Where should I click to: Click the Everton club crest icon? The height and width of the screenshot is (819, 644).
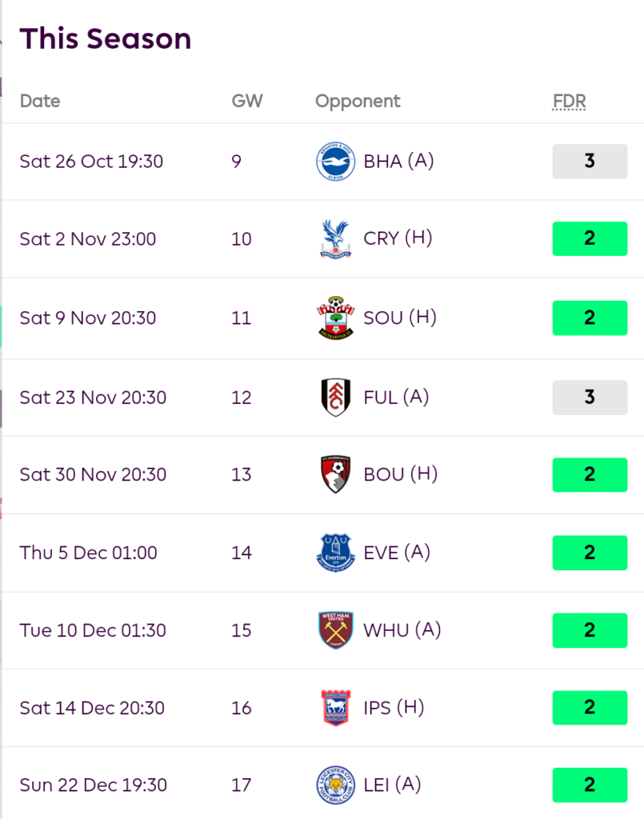tap(335, 553)
